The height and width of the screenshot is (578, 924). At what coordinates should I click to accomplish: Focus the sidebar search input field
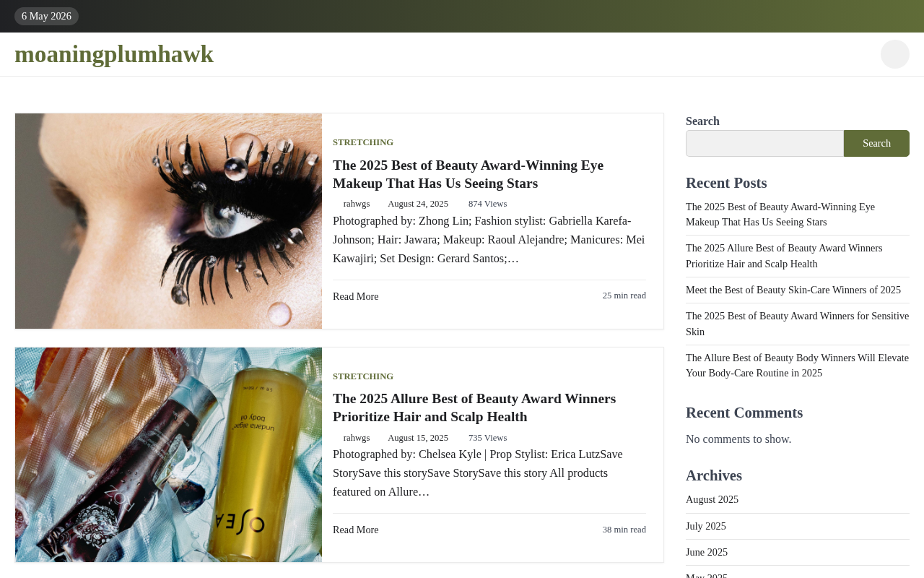tap(764, 143)
